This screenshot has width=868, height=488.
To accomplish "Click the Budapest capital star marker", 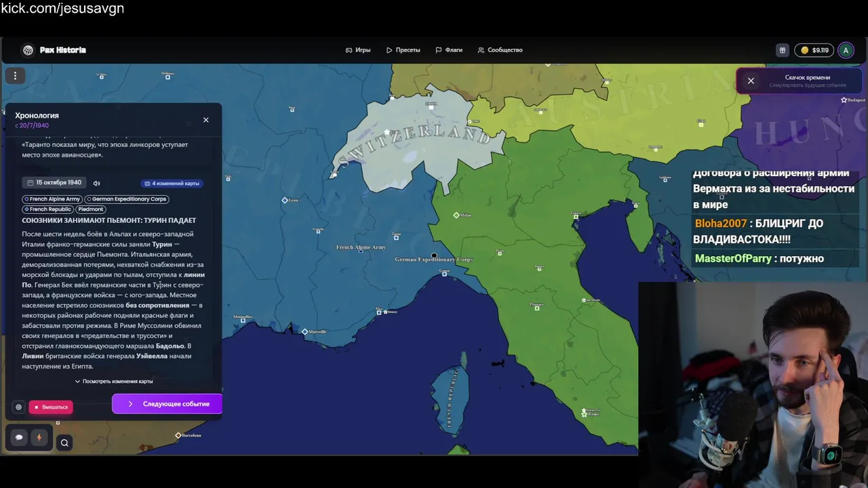I will (844, 100).
